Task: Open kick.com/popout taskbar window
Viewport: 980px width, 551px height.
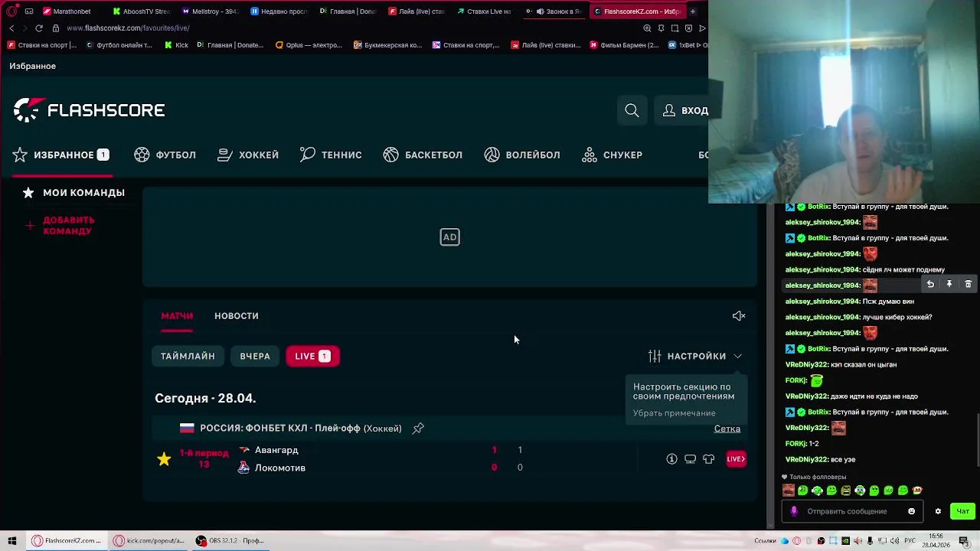Action: [149, 540]
